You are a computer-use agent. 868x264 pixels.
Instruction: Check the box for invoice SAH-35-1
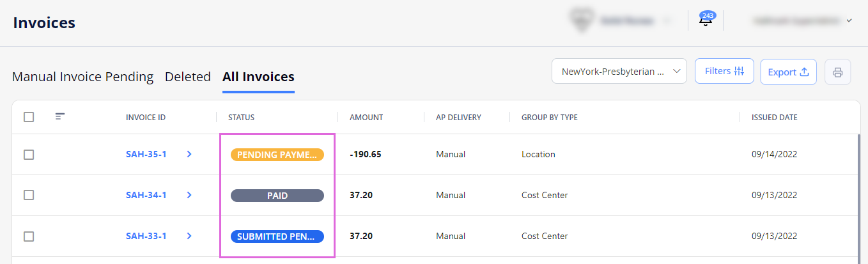point(29,155)
